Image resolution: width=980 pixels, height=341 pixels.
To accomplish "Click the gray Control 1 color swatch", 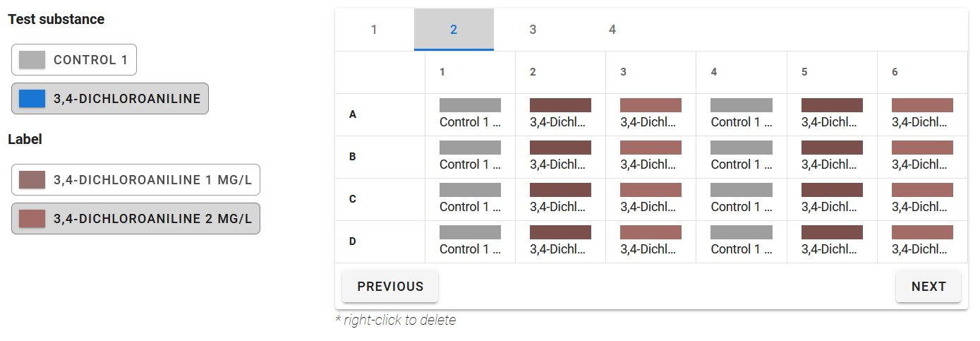I will (32, 60).
